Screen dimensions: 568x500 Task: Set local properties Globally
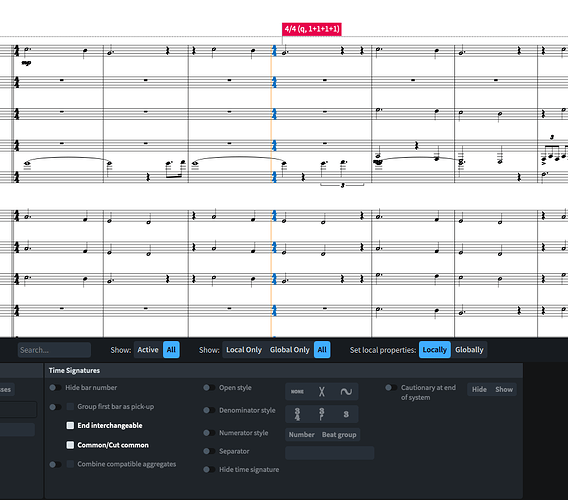tap(469, 350)
